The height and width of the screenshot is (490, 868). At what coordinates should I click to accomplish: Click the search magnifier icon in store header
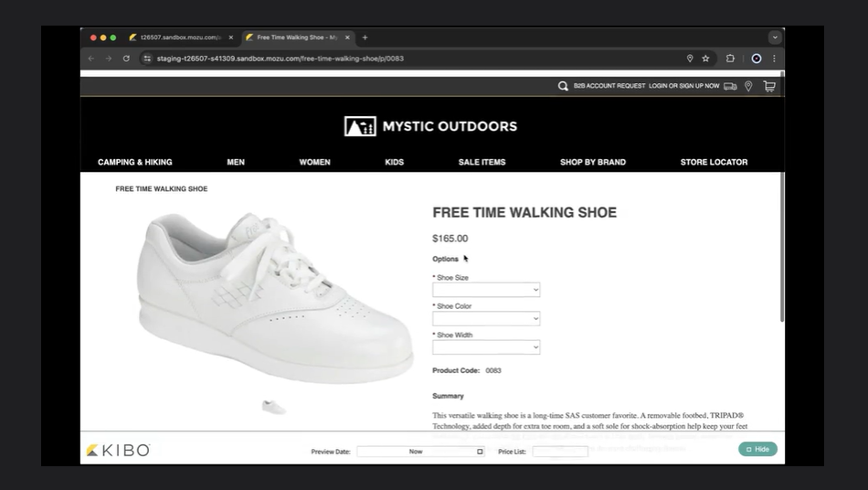click(563, 86)
